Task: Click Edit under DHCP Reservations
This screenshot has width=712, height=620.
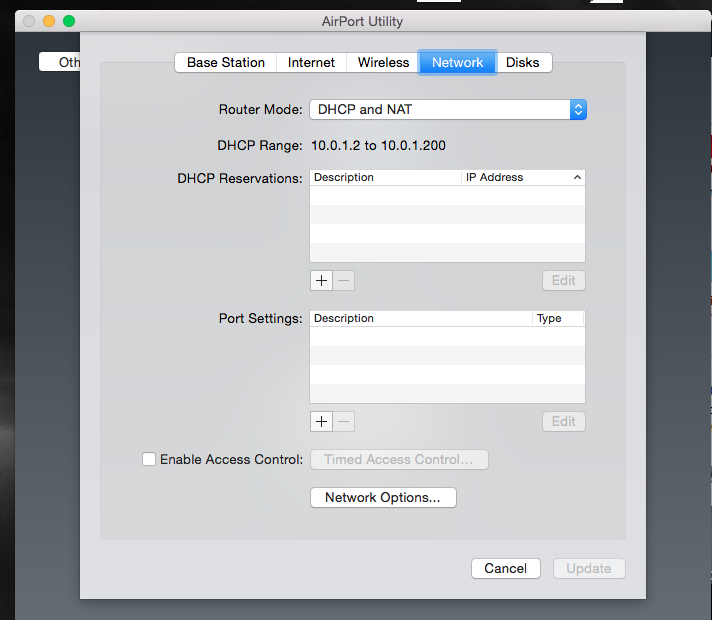Action: 564,281
